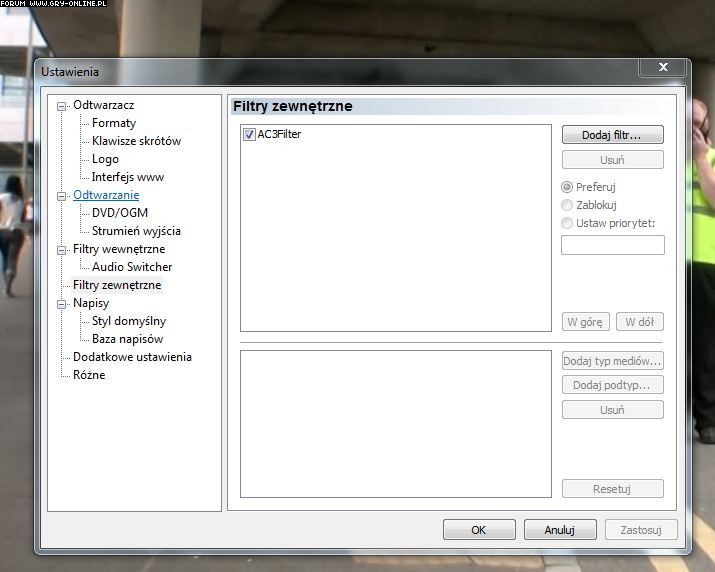Click the upper Usuń button
Image resolution: width=715 pixels, height=572 pixels.
pyautogui.click(x=612, y=160)
